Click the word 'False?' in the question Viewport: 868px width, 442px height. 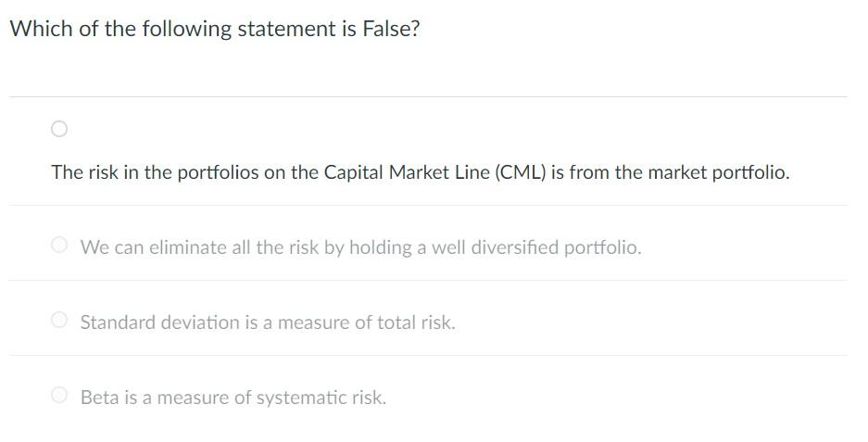(x=391, y=30)
